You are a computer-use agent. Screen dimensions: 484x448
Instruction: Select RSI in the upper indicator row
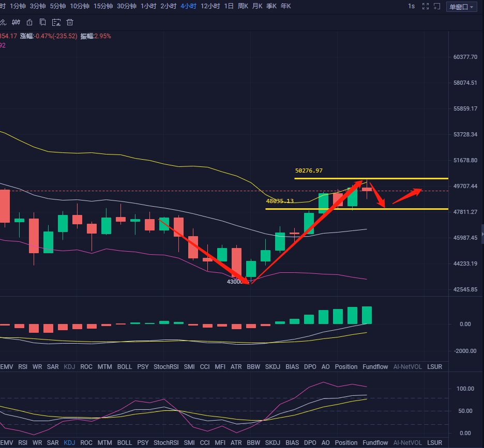click(x=23, y=367)
